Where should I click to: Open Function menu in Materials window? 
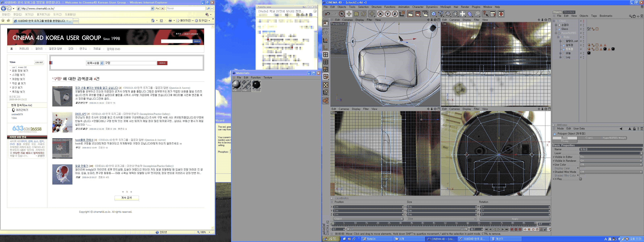pos(256,78)
